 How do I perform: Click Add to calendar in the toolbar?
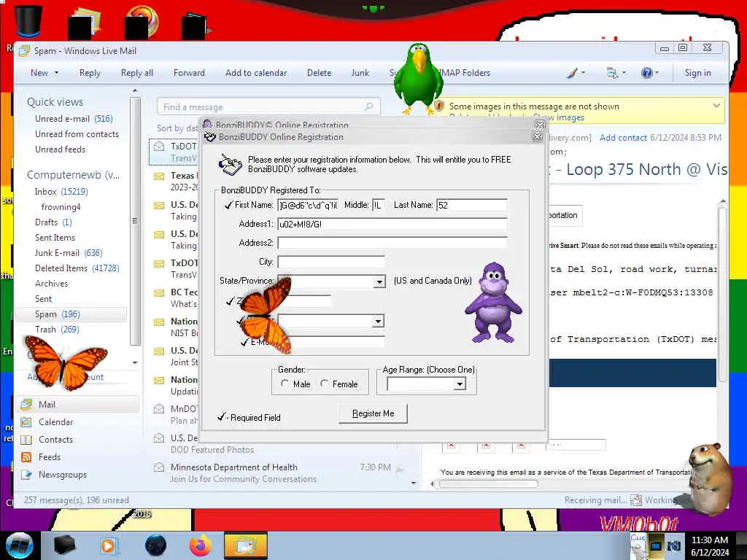click(256, 73)
